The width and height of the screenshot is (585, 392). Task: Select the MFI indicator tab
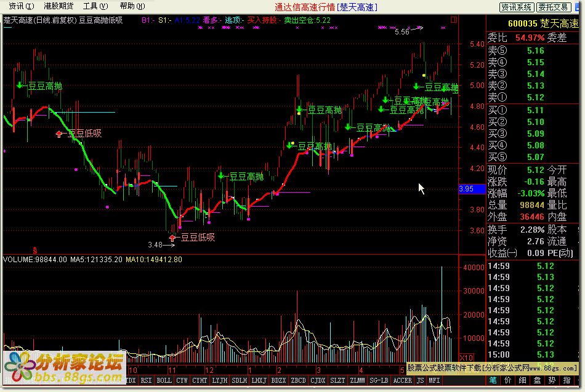[434, 380]
